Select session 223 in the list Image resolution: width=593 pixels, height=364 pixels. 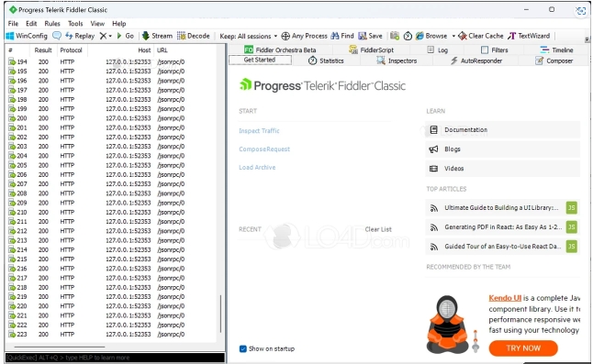111,334
